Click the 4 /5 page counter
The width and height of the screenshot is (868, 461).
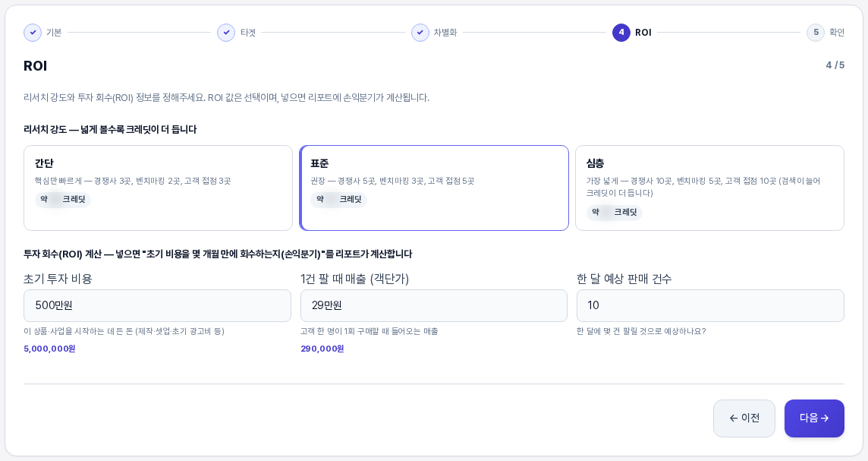(x=835, y=65)
